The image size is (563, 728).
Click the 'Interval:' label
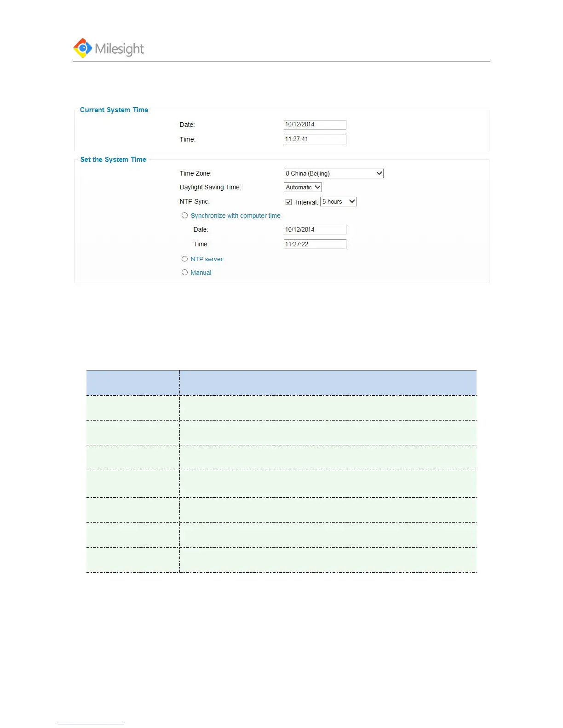tap(307, 202)
